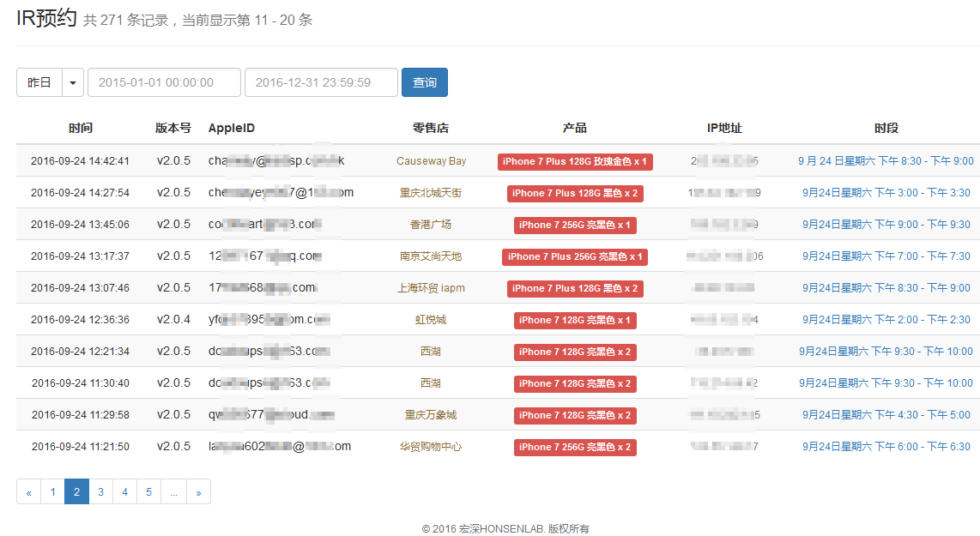This screenshot has height=536, width=980.
Task: Go to next page with » arrow
Action: (198, 492)
